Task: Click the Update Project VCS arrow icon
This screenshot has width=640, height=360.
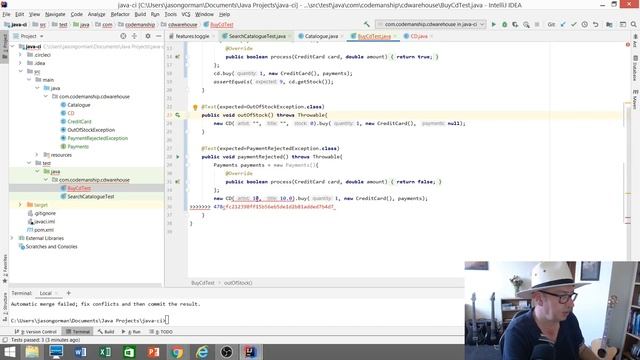Action: 563,24
